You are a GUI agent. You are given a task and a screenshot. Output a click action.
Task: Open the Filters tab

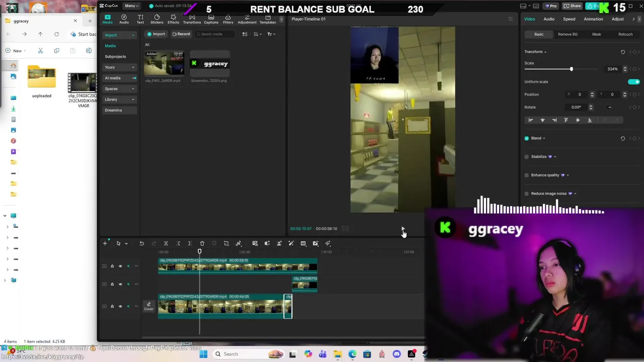[228, 19]
